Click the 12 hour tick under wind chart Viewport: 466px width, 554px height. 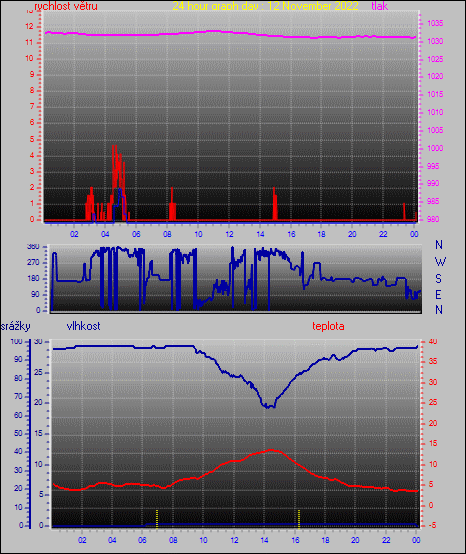pyautogui.click(x=229, y=234)
